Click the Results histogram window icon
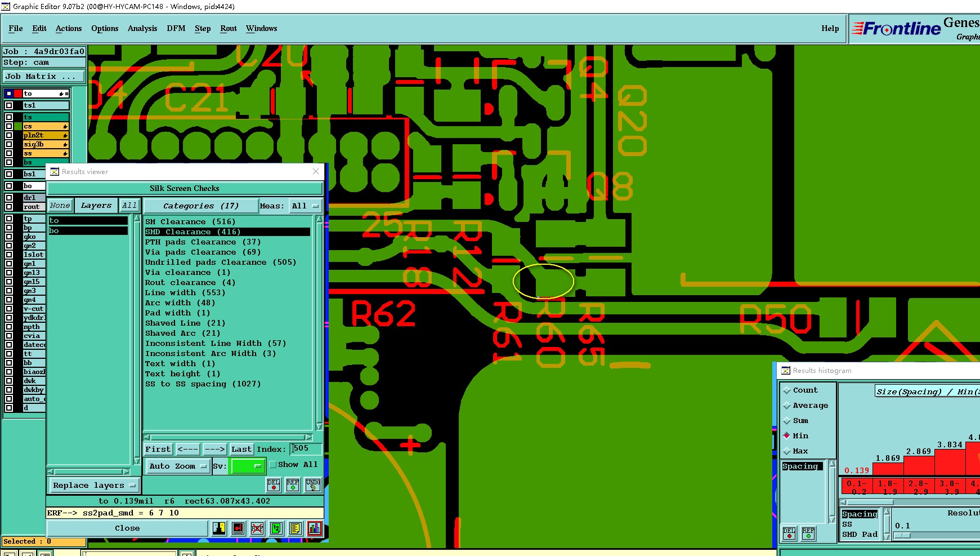Viewport: 980px width, 556px height. [786, 371]
